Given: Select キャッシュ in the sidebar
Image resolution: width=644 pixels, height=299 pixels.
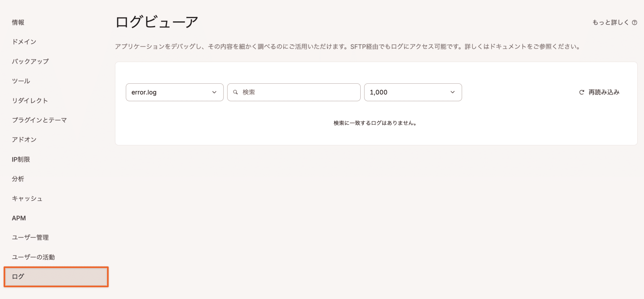Looking at the screenshot, I should coord(27,198).
